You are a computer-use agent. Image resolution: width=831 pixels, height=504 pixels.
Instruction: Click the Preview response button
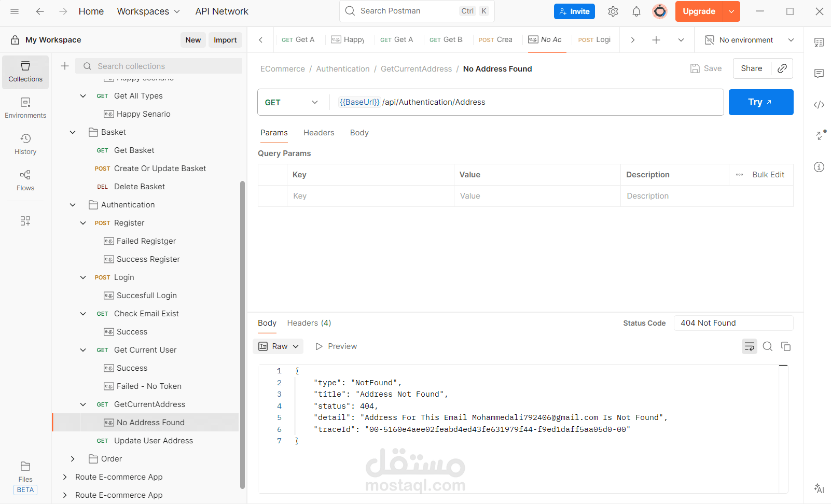(336, 346)
